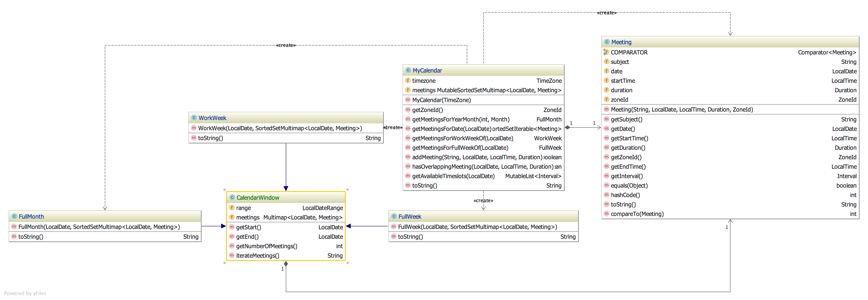Click getEndTime() method in Meeting
This screenshot has width=868, height=300.
pos(730,167)
